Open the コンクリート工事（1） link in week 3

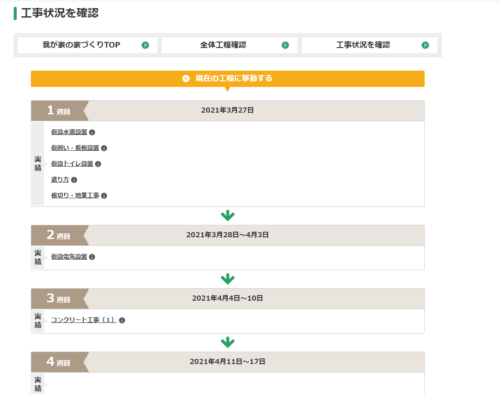click(84, 320)
